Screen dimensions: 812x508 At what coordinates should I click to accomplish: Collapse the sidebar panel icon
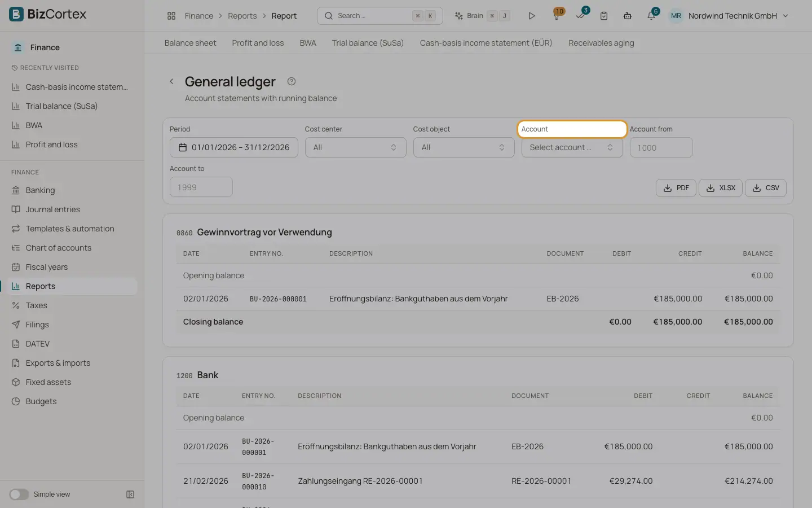[x=130, y=494]
